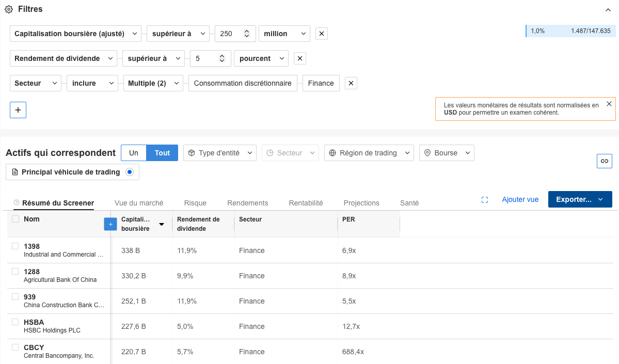Viewport: 619px width, 364px height.
Task: Remove the Secteur filter row
Action: (x=351, y=83)
